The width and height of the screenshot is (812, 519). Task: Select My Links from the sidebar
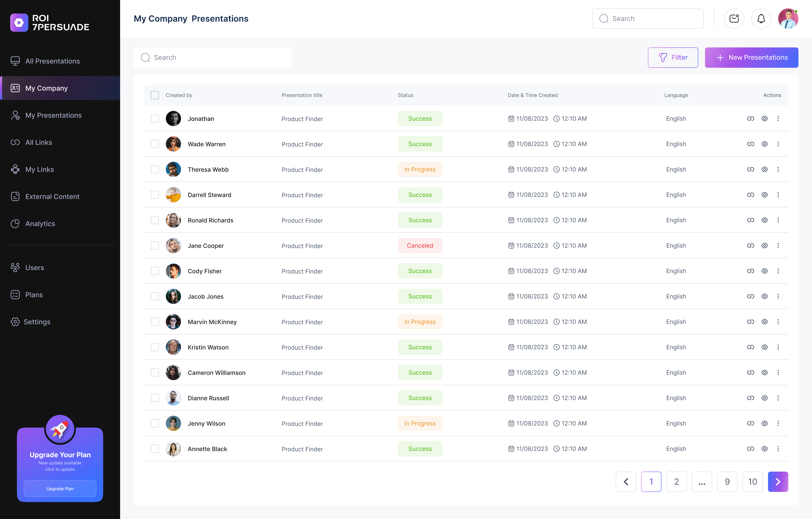pos(39,169)
